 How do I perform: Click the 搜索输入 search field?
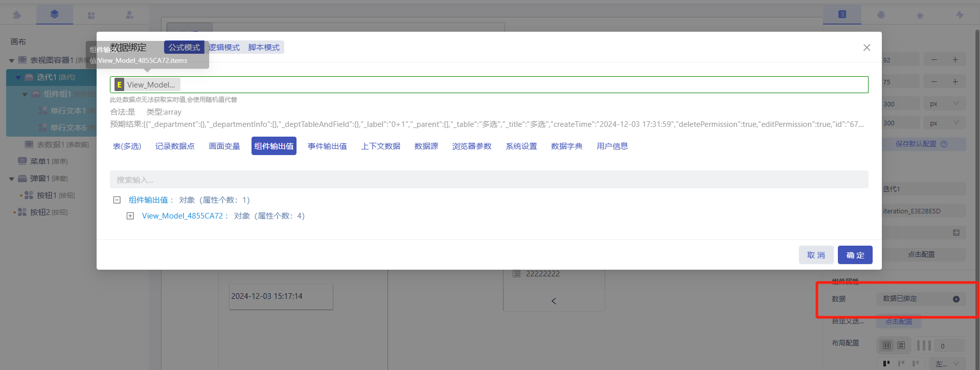point(489,180)
